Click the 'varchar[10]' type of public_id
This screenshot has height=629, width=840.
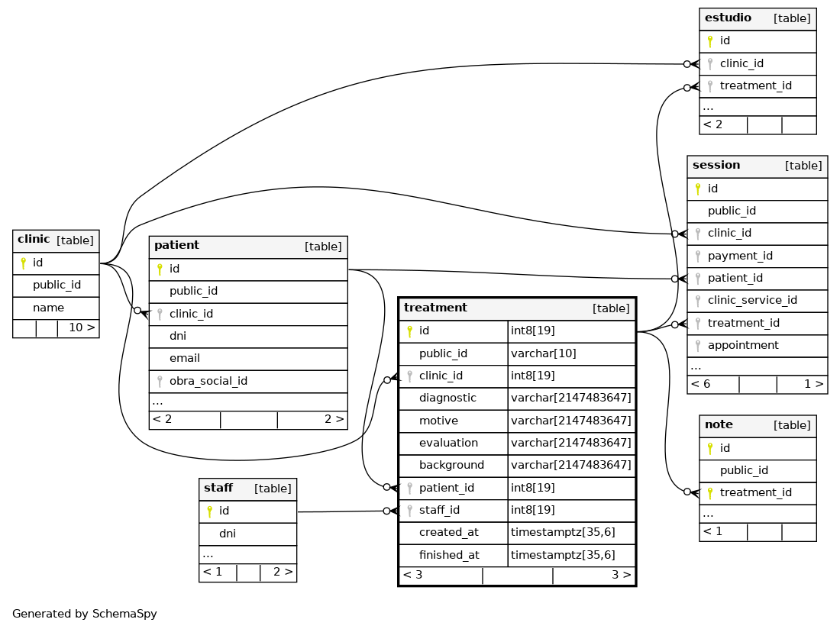click(543, 354)
